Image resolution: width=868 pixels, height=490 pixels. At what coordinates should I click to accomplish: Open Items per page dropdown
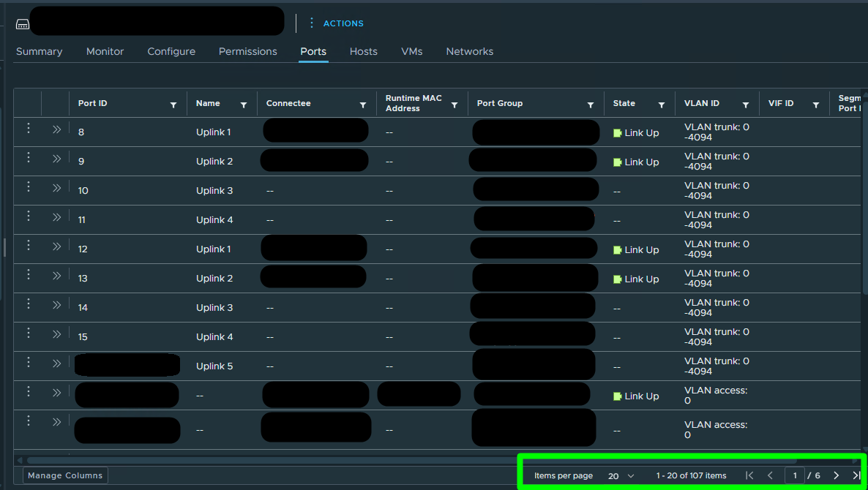pyautogui.click(x=621, y=476)
